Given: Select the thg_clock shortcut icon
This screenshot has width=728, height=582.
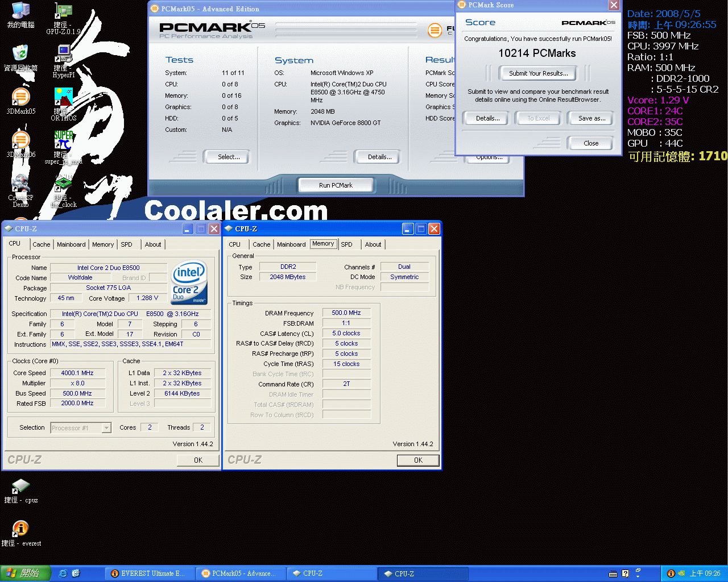Looking at the screenshot, I should click(x=63, y=191).
